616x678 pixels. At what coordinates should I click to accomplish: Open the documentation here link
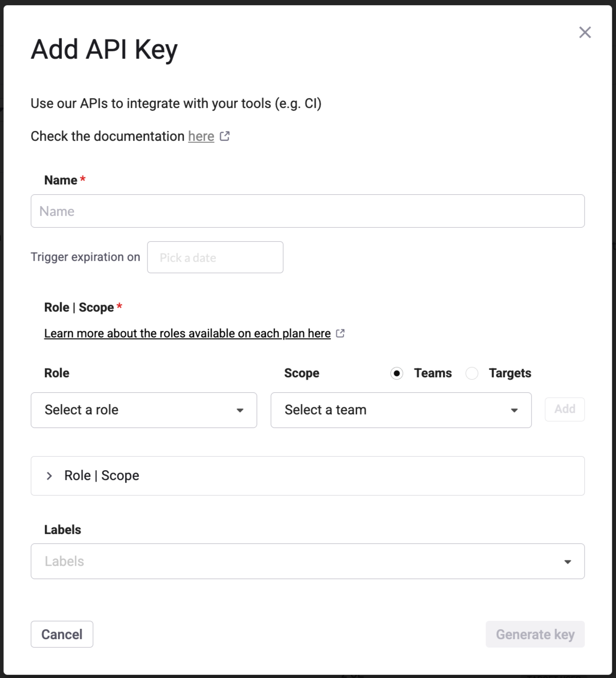pyautogui.click(x=201, y=137)
